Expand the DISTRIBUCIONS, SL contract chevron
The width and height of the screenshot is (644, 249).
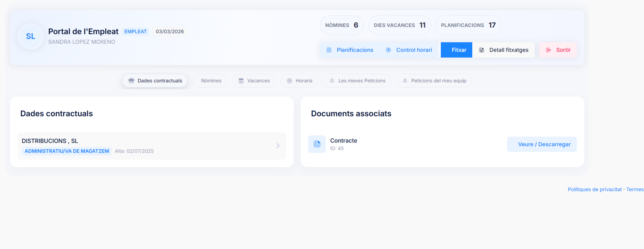point(278,146)
